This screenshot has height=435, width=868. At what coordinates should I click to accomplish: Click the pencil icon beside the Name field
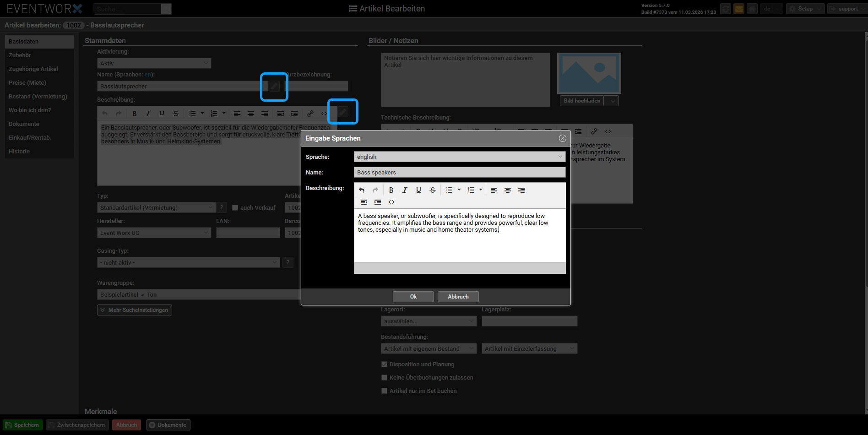[x=274, y=86]
